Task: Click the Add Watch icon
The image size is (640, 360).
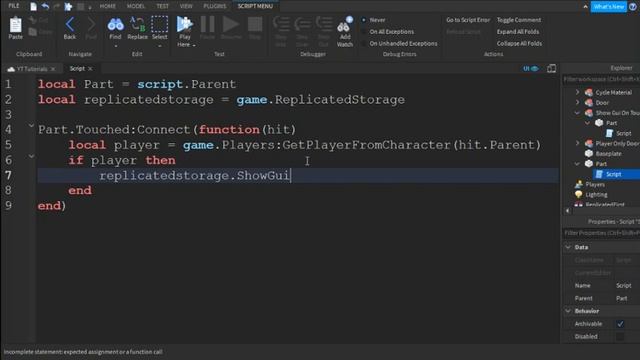Action: [x=344, y=25]
